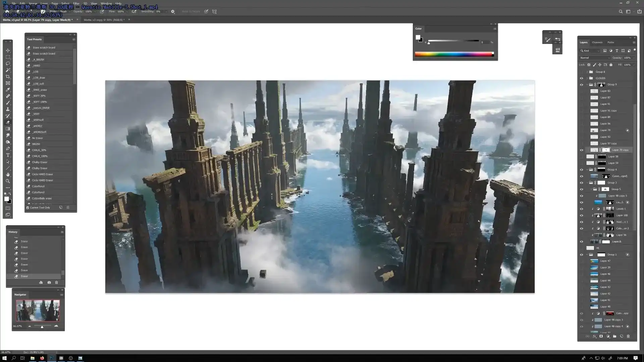The image size is (644, 362).
Task: Expand the Group 8 folder
Action: [x=587, y=72]
